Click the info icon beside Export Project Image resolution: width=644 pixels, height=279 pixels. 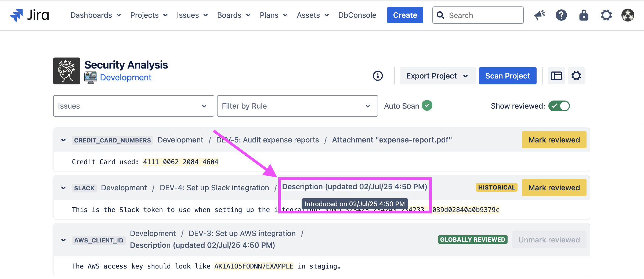378,76
